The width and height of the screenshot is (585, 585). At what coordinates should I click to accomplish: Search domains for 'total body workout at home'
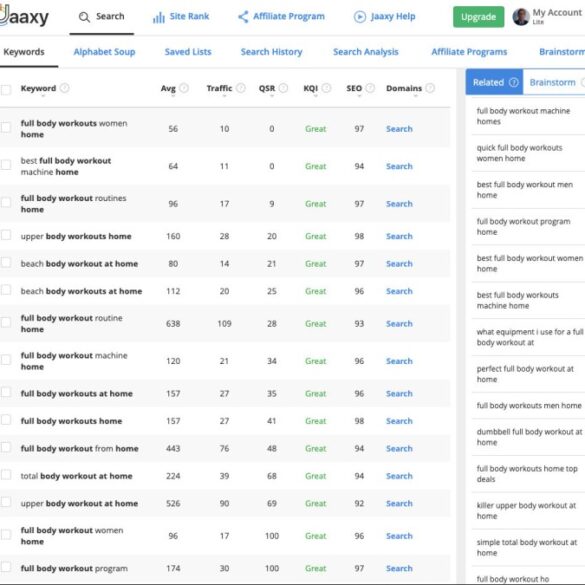point(399,476)
